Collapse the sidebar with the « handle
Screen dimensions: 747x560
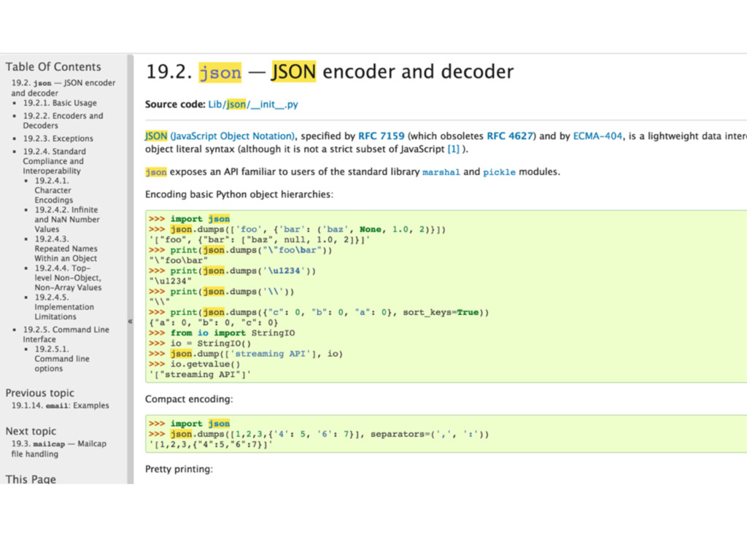(x=130, y=321)
